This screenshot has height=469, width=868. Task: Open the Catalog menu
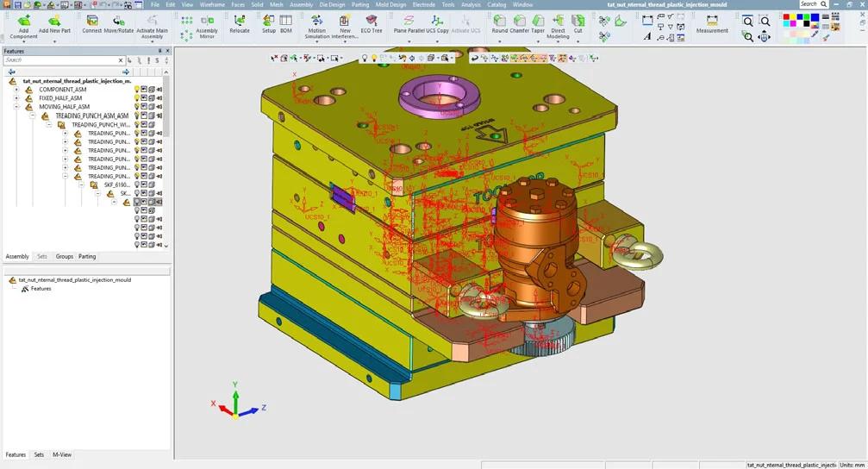tap(496, 4)
